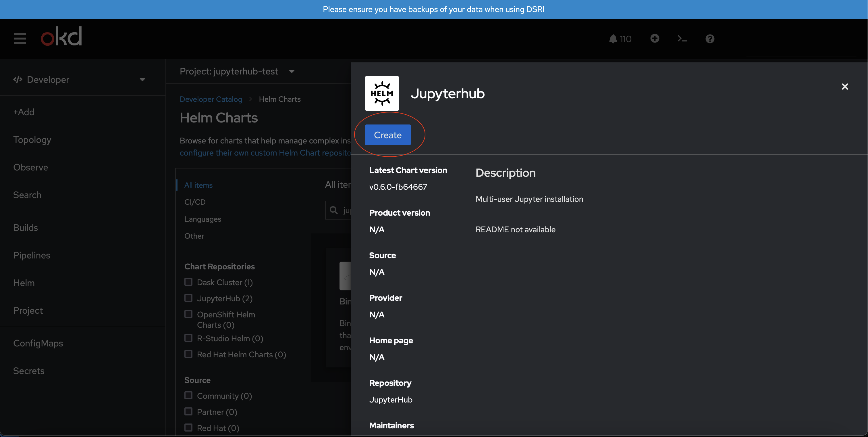Screen dimensions: 868x437
Task: Click the Helm logo thumbnail
Action: tap(382, 93)
